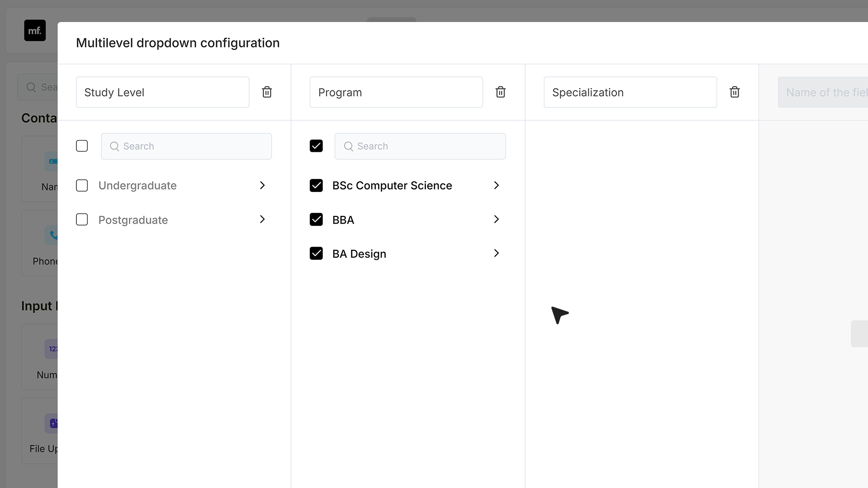Click the Name field icon in sidebar
The height and width of the screenshot is (488, 868).
click(x=51, y=161)
